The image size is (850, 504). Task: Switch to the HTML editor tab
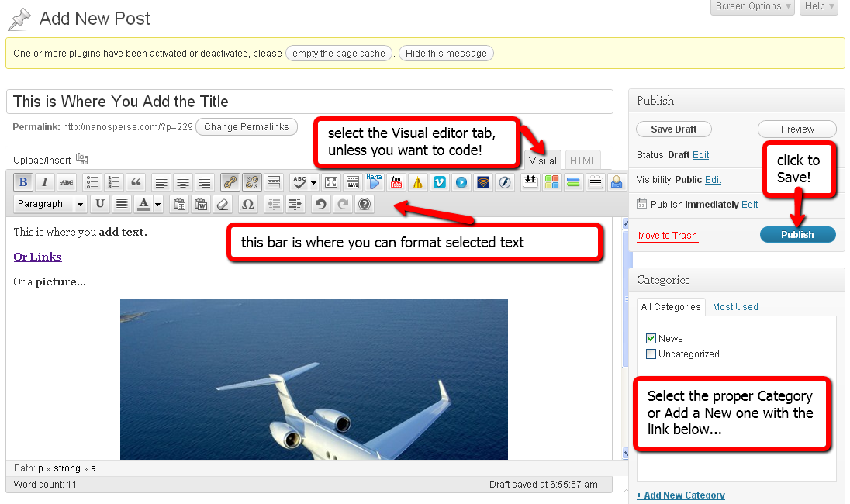582,161
